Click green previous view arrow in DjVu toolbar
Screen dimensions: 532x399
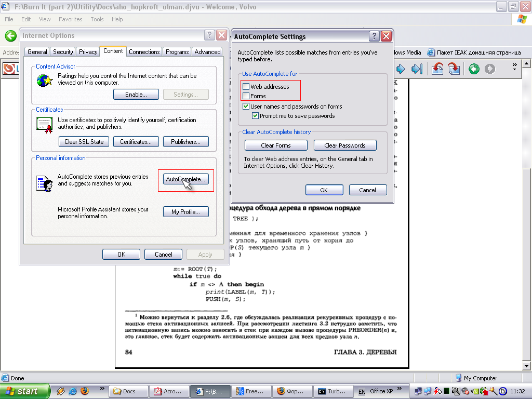(474, 69)
